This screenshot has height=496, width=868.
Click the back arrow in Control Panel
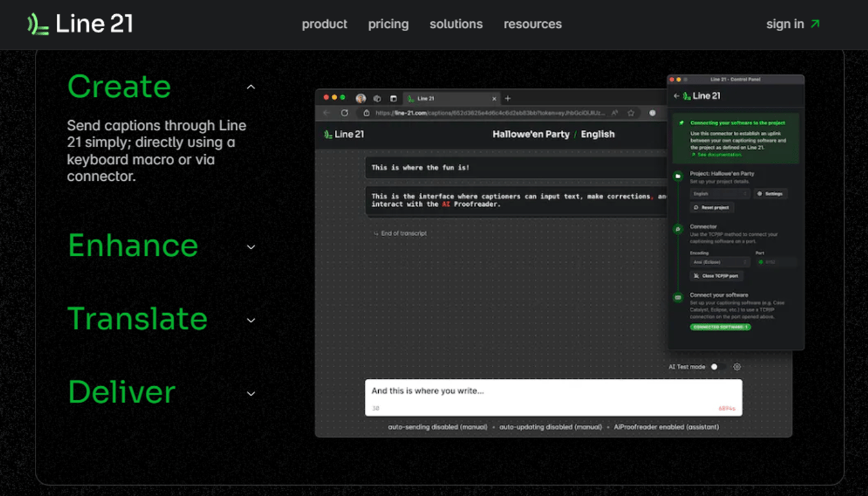[x=676, y=96]
